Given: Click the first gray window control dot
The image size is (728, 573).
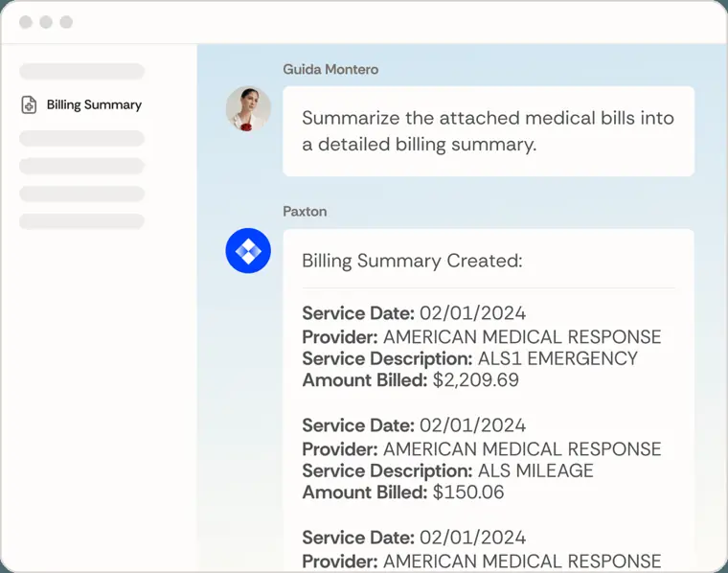Looking at the screenshot, I should (x=26, y=22).
